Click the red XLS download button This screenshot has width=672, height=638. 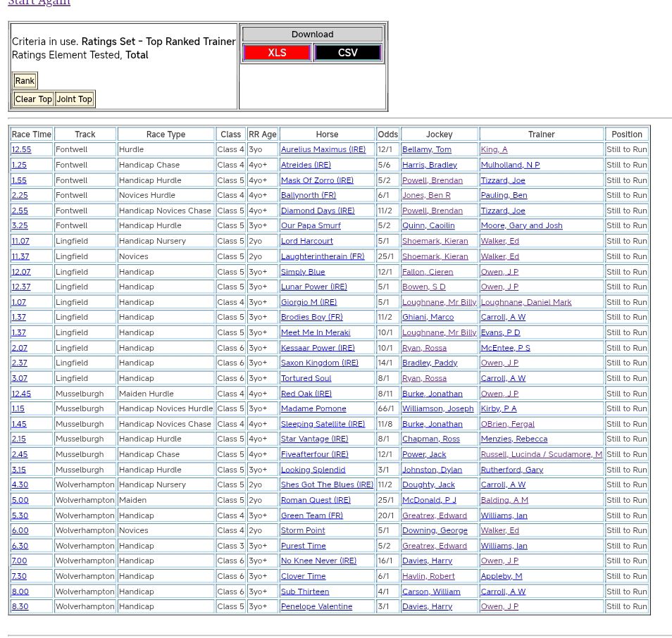tap(276, 53)
